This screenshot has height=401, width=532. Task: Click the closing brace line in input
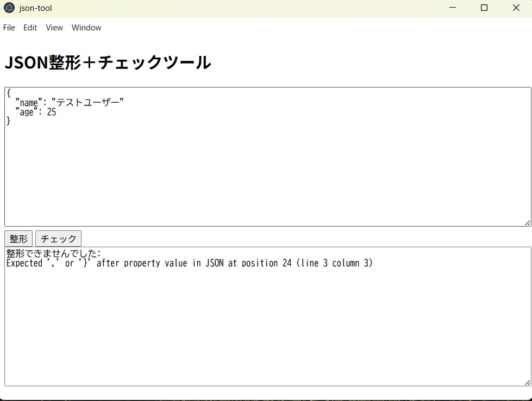click(9, 121)
